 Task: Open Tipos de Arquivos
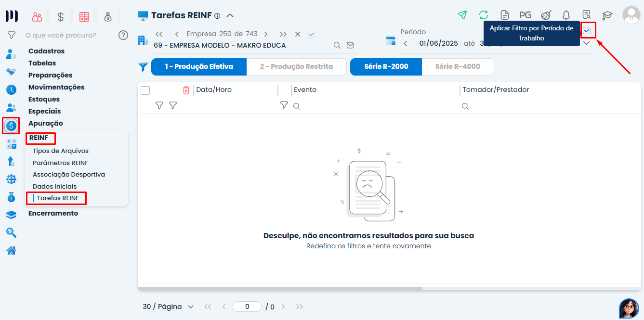(x=61, y=151)
